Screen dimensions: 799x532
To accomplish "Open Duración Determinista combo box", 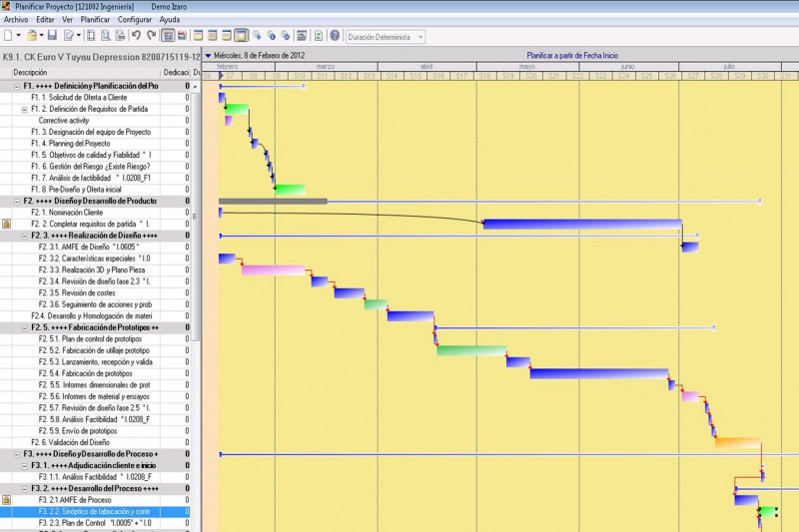I will click(x=386, y=37).
